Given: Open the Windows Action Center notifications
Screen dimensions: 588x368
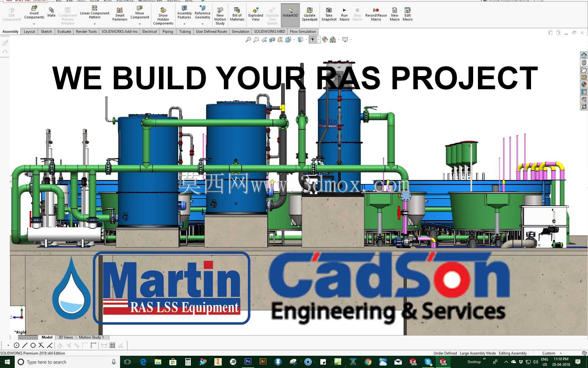Looking at the screenshot, I should click(578, 362).
